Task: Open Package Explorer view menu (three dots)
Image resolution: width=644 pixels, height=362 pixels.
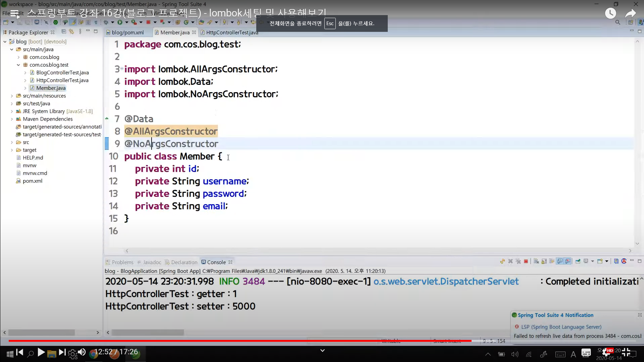Action: [80, 32]
